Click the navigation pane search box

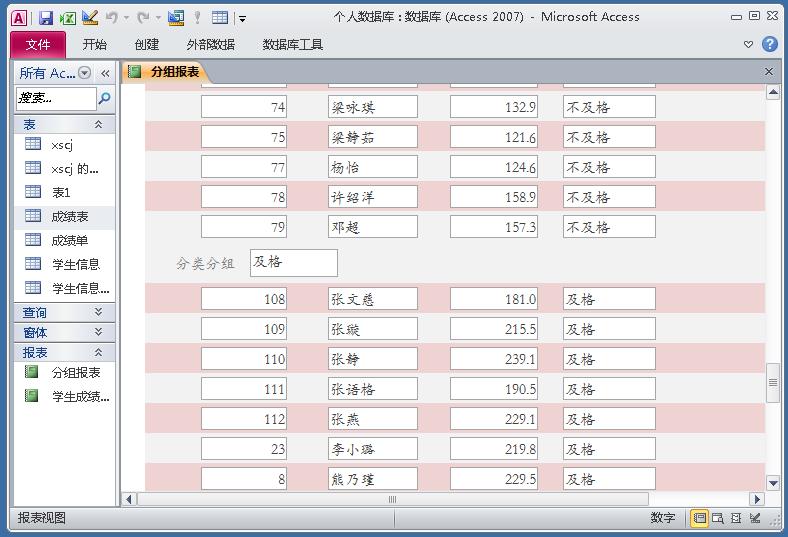pos(56,98)
